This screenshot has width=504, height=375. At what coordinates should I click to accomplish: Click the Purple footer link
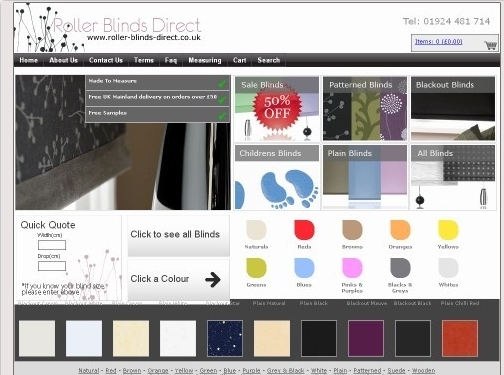pyautogui.click(x=251, y=370)
